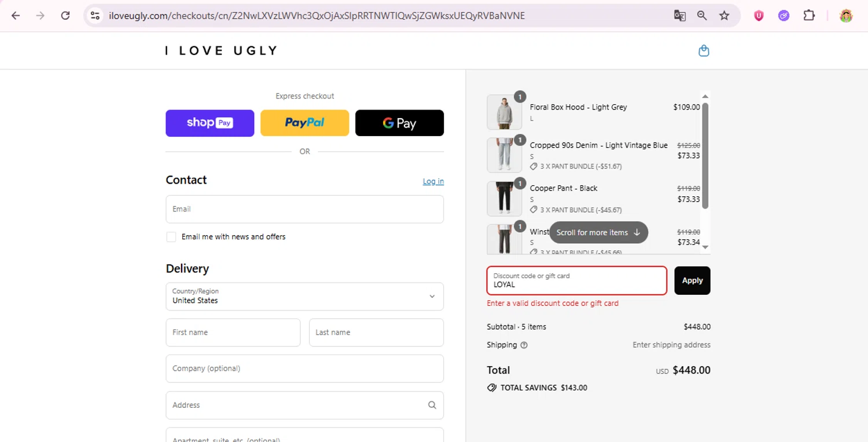This screenshot has width=868, height=442.
Task: Click the Subtotal $448.00 amount
Action: [x=697, y=327]
